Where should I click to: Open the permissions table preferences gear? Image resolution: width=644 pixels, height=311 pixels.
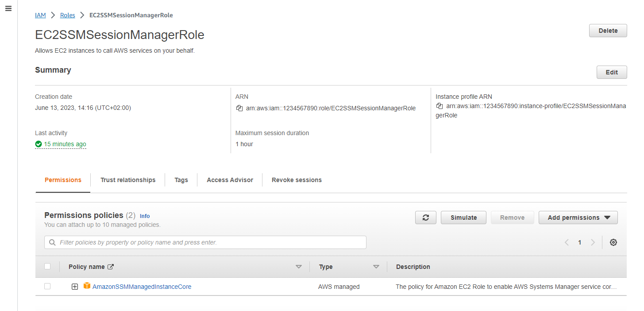[x=613, y=242]
